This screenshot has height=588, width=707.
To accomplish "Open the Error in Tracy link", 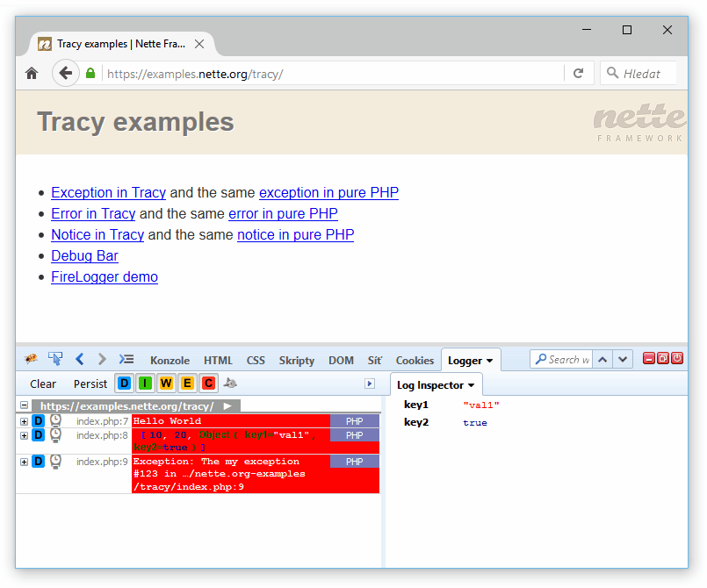I will pyautogui.click(x=93, y=213).
